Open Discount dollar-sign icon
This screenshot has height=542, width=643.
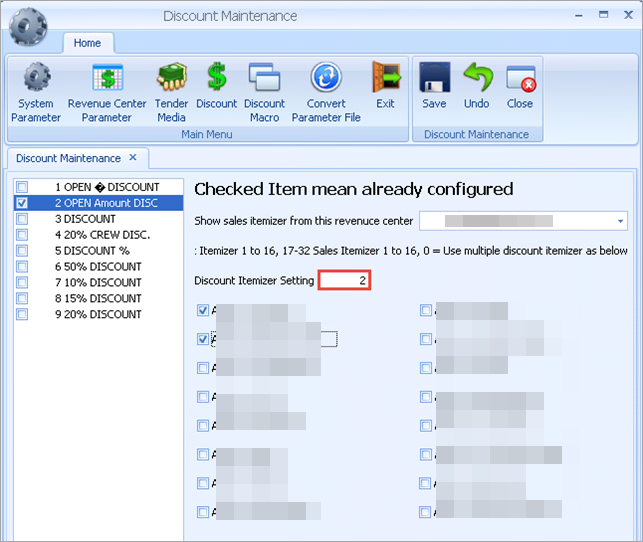tap(217, 86)
